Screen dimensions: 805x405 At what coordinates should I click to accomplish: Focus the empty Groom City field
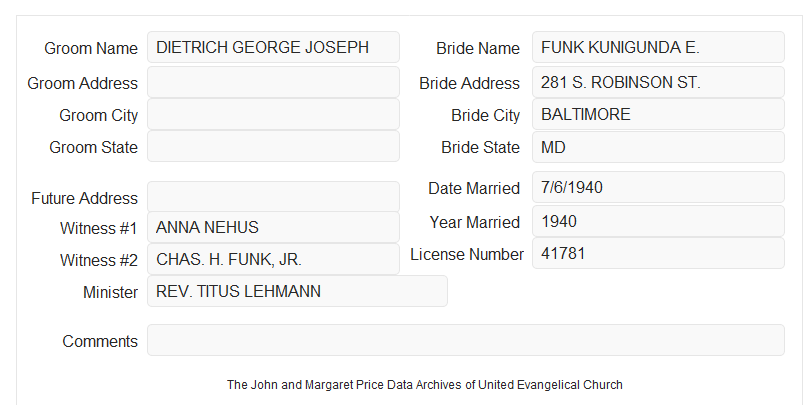273,114
